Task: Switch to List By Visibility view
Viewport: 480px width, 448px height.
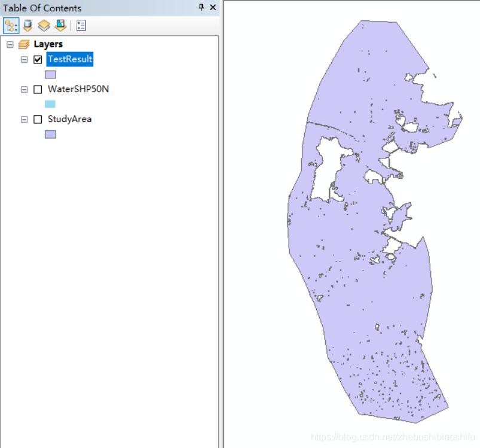Action: click(44, 25)
